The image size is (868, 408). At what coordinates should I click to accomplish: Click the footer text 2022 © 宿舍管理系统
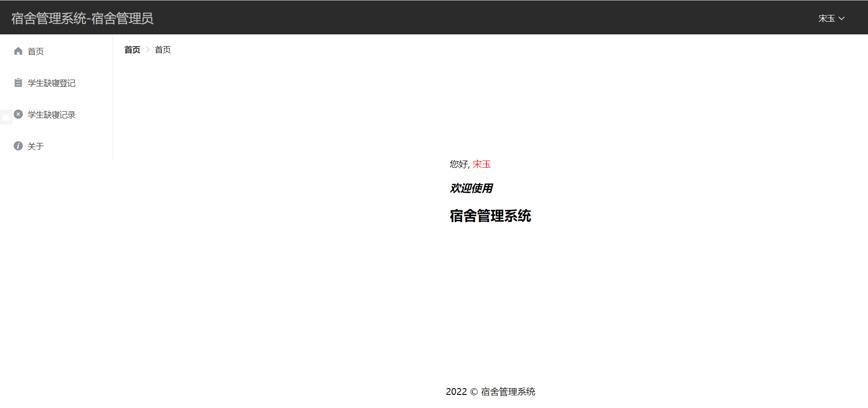point(491,392)
